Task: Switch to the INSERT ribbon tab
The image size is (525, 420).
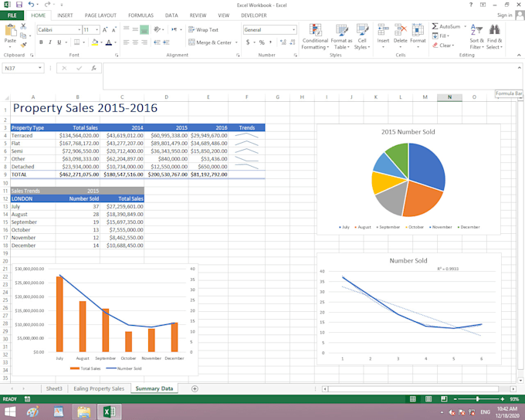Action: point(65,15)
